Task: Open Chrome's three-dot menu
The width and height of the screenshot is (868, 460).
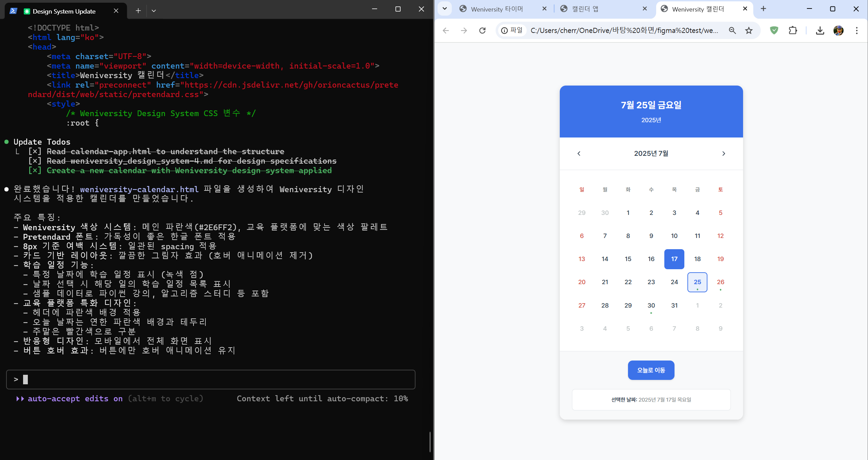Action: 856,31
